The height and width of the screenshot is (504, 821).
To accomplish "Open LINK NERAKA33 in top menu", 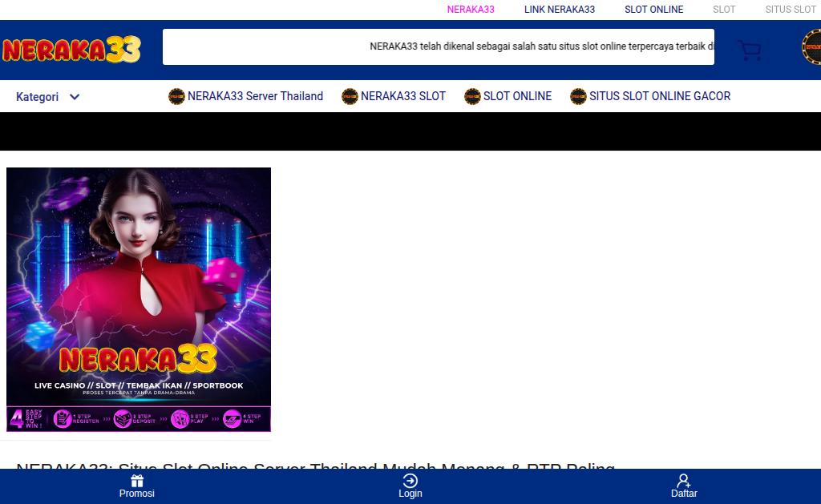I will (559, 10).
